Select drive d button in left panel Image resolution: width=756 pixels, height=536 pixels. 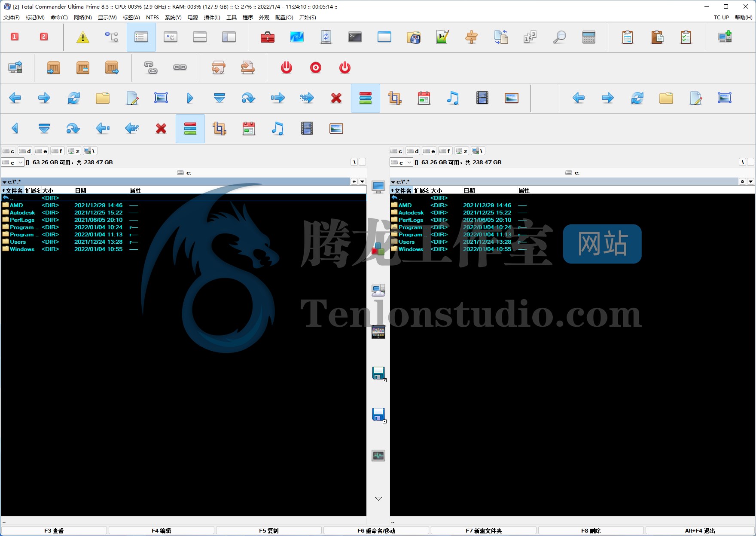[x=25, y=151]
